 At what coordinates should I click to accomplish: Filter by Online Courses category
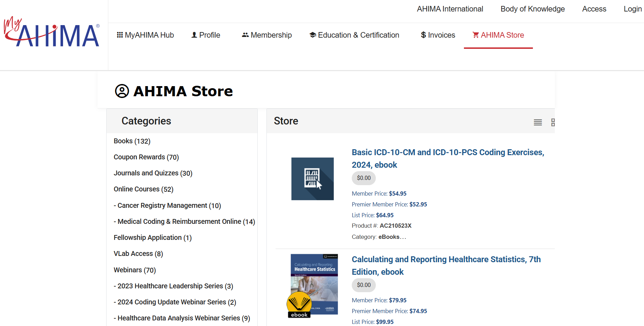(x=143, y=189)
